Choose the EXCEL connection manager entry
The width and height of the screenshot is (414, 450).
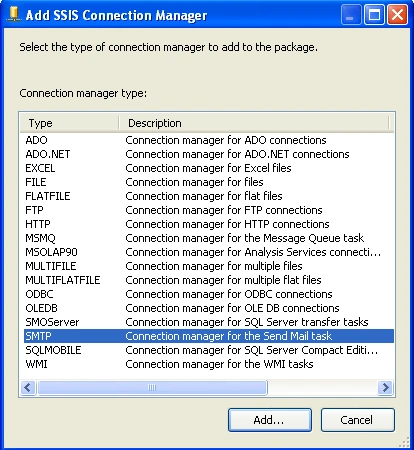coord(209,168)
